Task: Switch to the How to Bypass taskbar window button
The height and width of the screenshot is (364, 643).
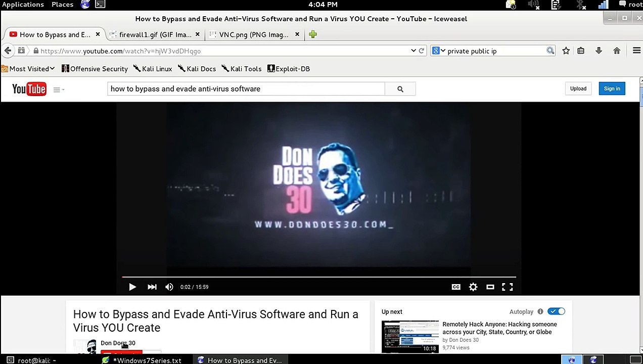Action: (x=240, y=360)
